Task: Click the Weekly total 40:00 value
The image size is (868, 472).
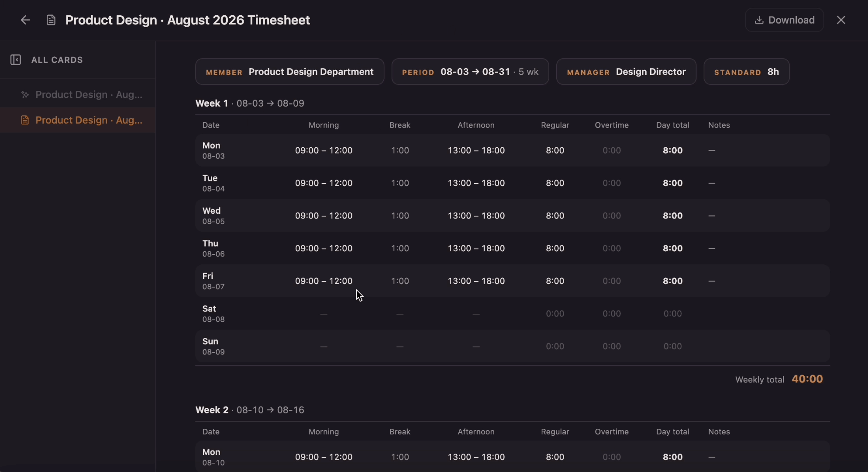Action: point(807,379)
